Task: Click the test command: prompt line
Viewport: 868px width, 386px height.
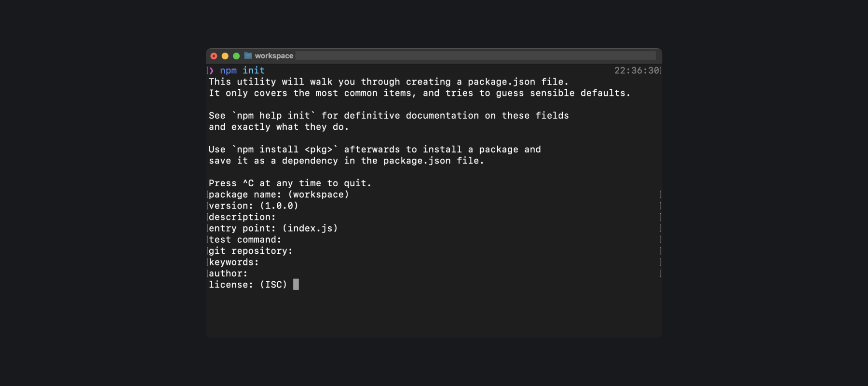Action: click(x=245, y=239)
